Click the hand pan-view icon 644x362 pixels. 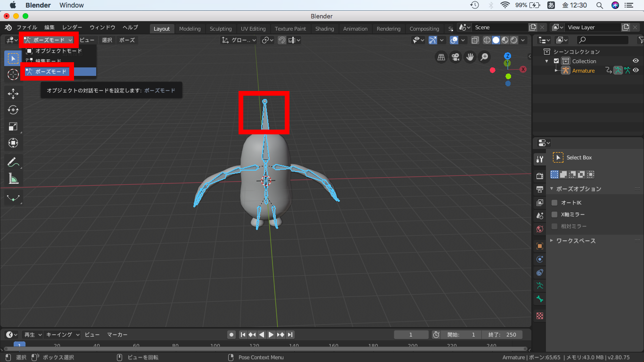click(x=470, y=57)
